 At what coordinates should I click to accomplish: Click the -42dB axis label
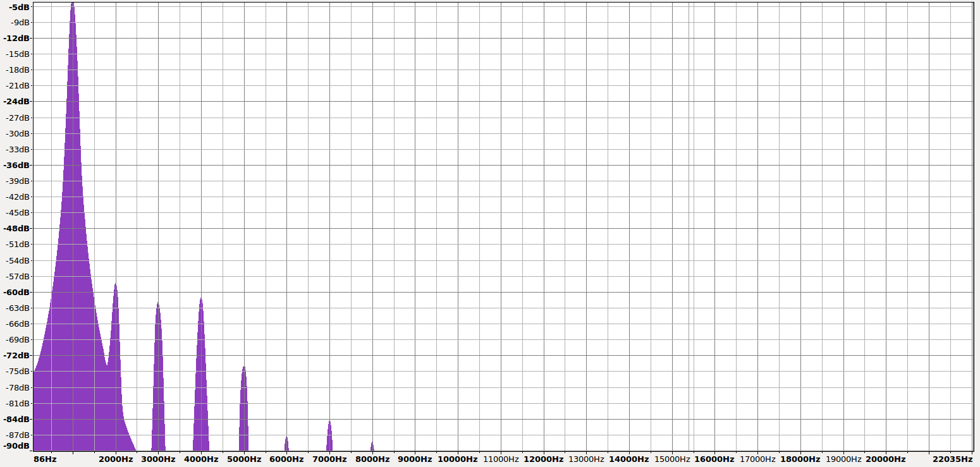17,197
